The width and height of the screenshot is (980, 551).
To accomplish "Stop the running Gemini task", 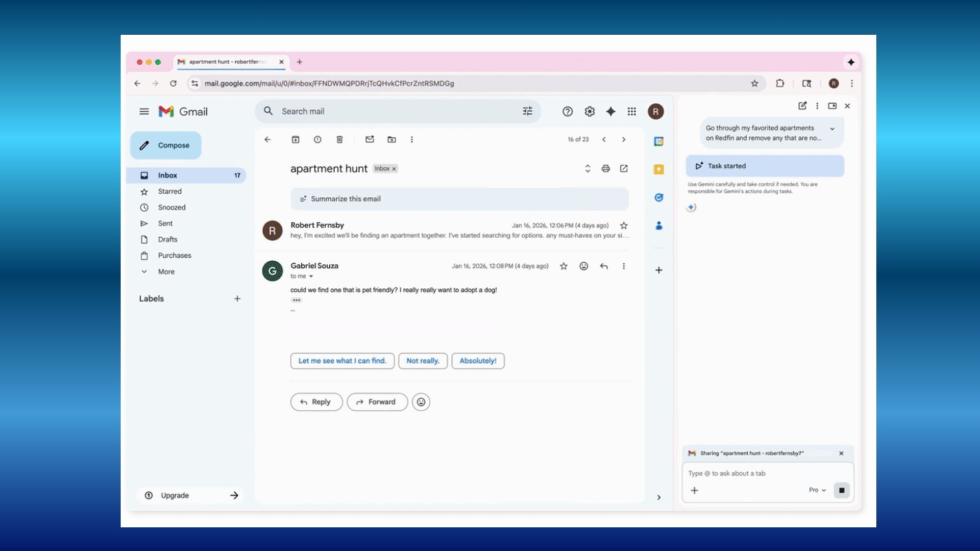I will coord(841,490).
